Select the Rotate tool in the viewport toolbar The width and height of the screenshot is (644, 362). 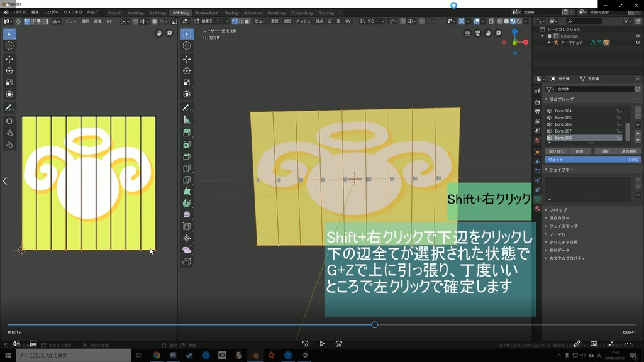[187, 71]
